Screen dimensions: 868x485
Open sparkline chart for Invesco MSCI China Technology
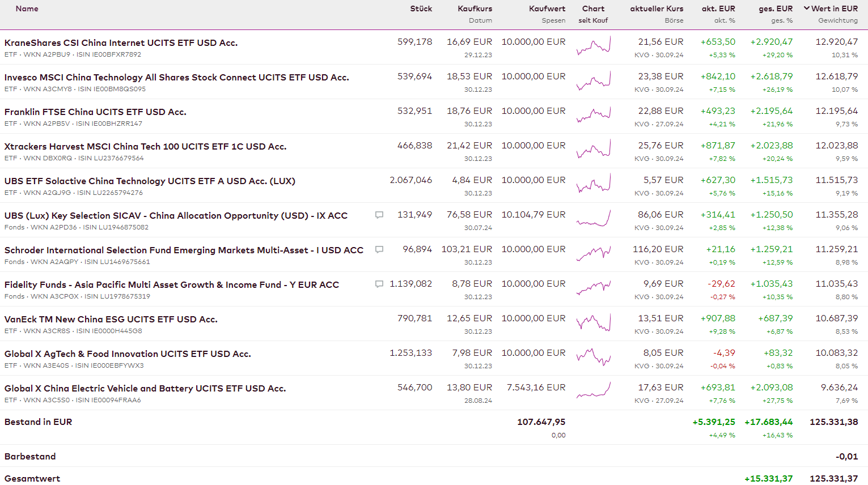coord(594,80)
